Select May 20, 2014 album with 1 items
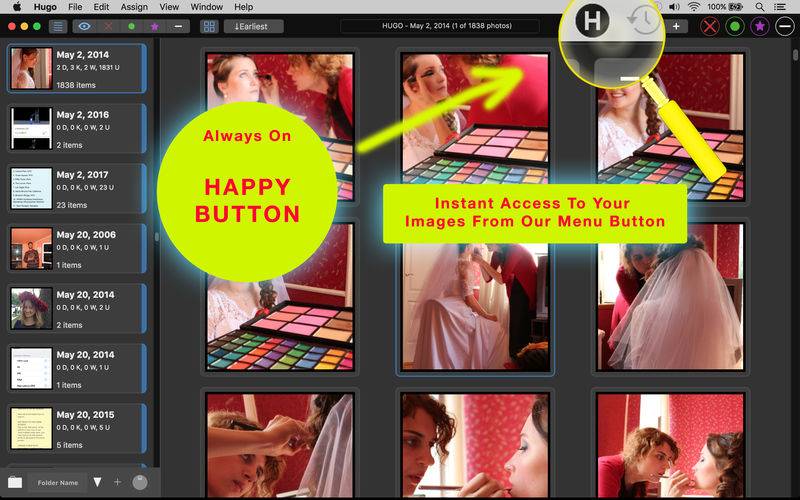 click(x=77, y=368)
